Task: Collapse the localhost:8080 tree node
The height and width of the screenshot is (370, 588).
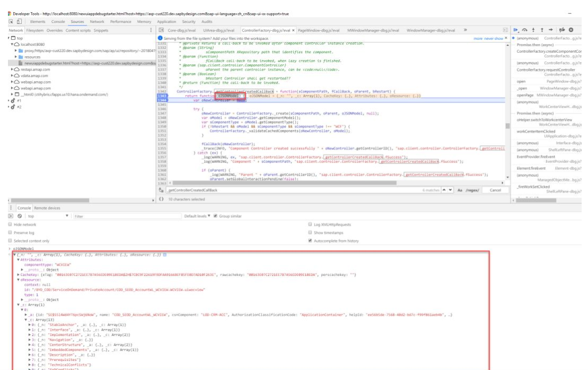Action: 12,44
